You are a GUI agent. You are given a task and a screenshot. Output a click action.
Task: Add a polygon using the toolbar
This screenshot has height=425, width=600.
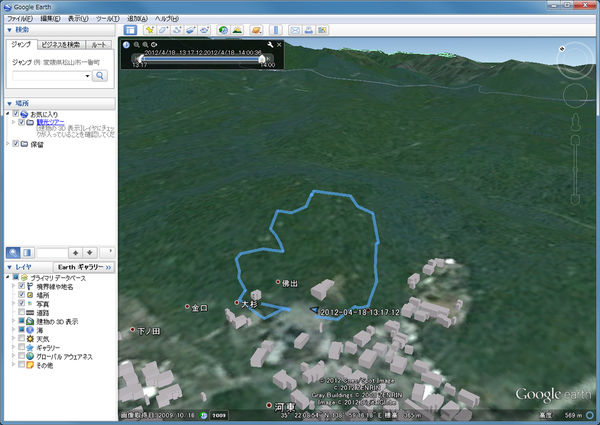click(163, 30)
